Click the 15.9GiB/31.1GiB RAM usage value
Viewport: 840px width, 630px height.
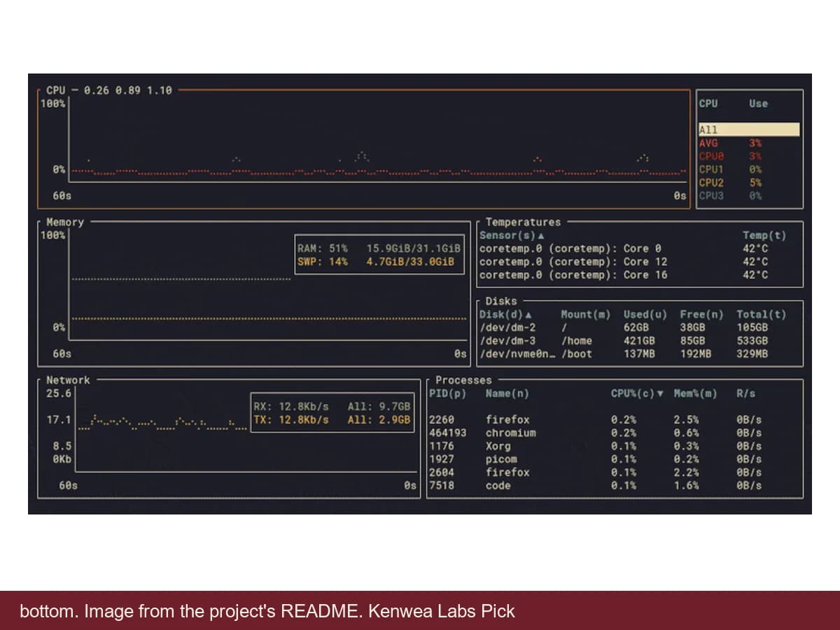click(x=413, y=248)
